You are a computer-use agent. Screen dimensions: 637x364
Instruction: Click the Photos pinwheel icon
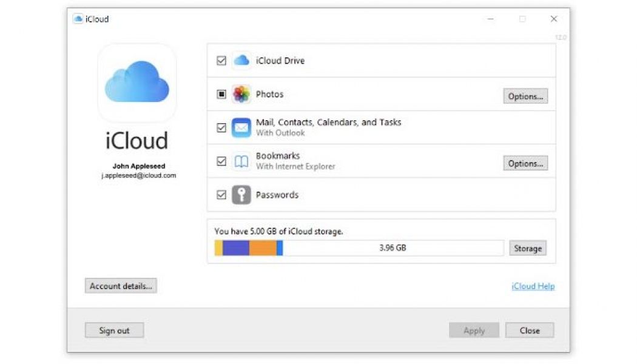[x=241, y=94]
